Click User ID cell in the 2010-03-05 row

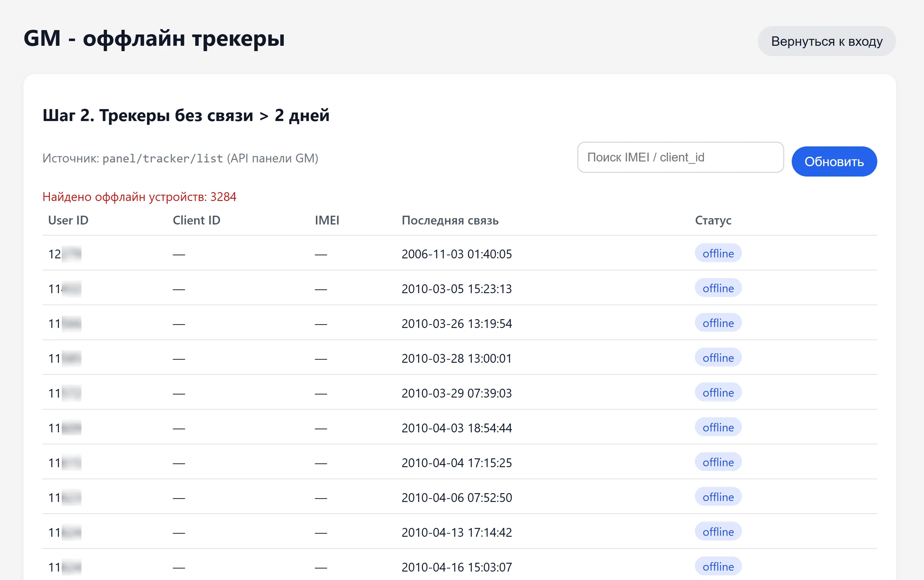65,289
